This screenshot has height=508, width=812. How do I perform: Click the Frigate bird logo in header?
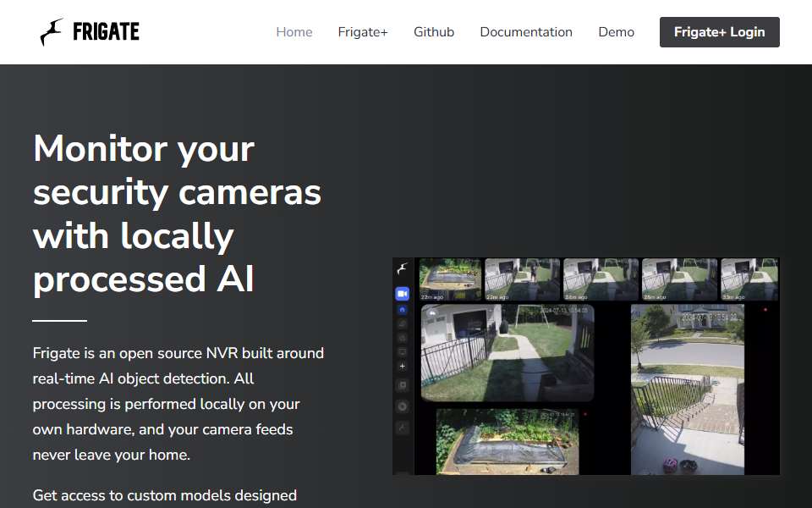(52, 32)
